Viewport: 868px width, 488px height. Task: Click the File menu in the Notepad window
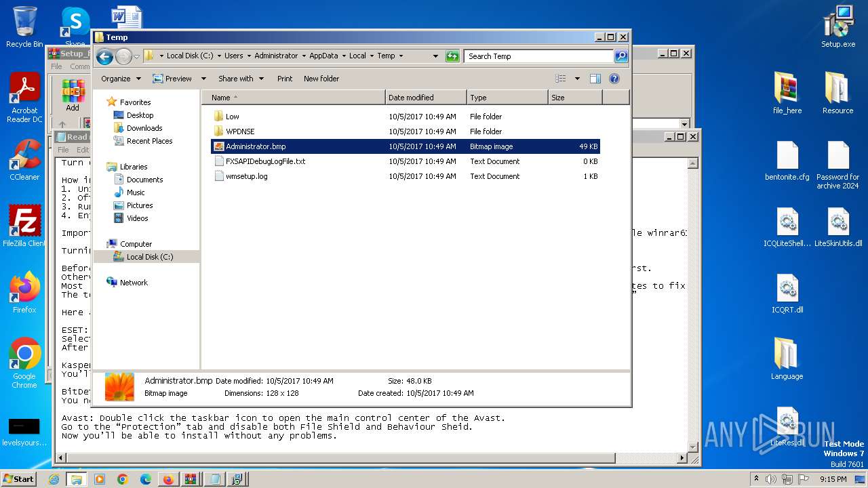point(63,150)
